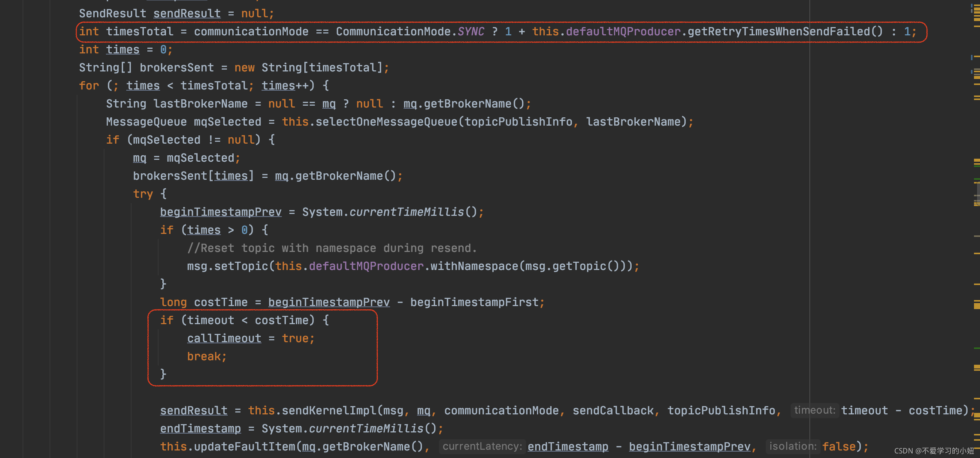This screenshot has width=980, height=458.
Task: Click 'sendResult' variable in the SendResult declaration
Action: click(x=187, y=14)
